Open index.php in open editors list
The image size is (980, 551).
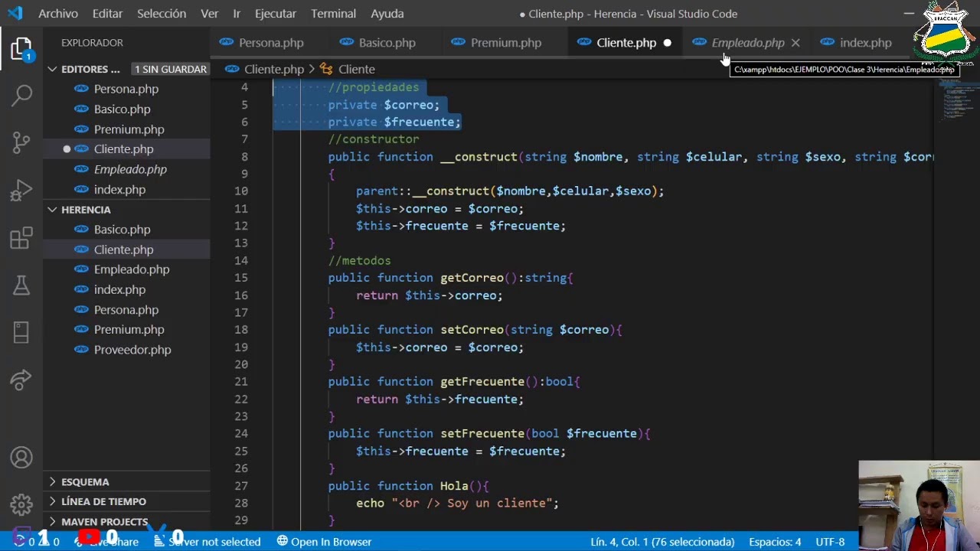pos(126,189)
